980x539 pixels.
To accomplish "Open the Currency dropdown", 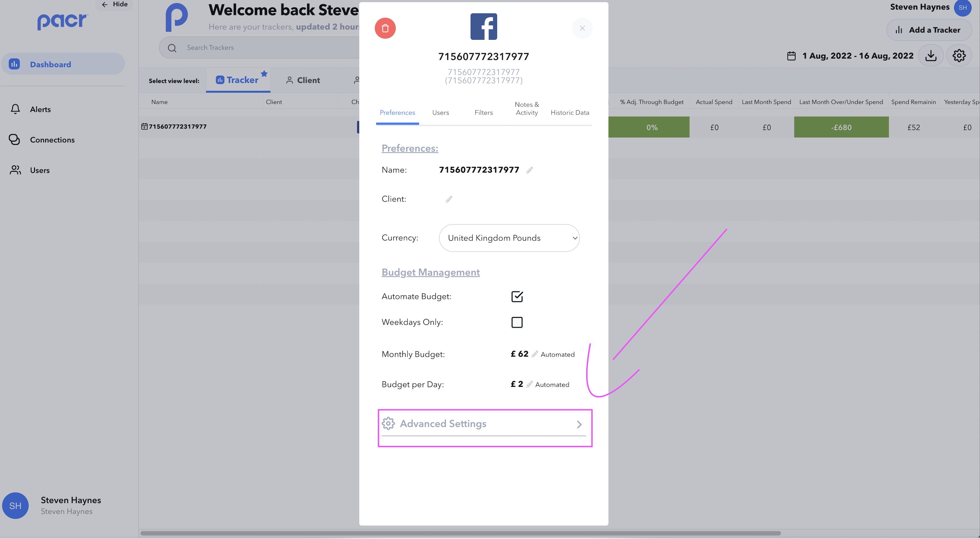I will [x=509, y=238].
